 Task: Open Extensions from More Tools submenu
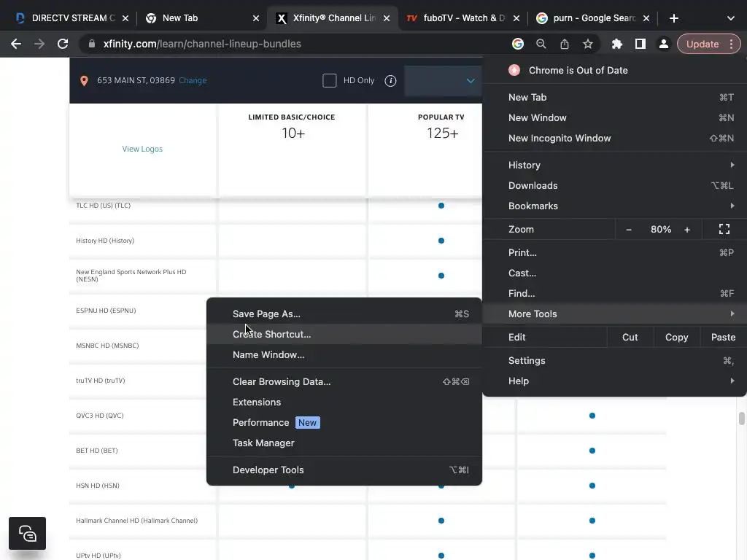[344, 402]
